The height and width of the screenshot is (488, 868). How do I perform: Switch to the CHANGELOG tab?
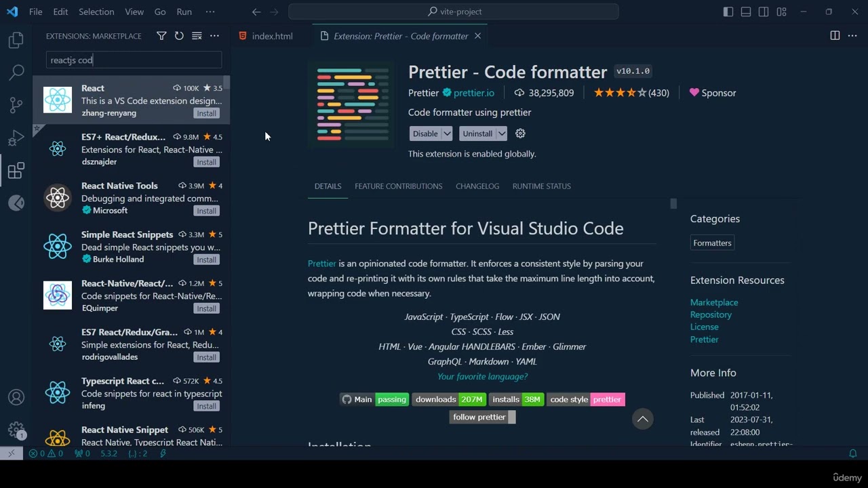coord(477,186)
